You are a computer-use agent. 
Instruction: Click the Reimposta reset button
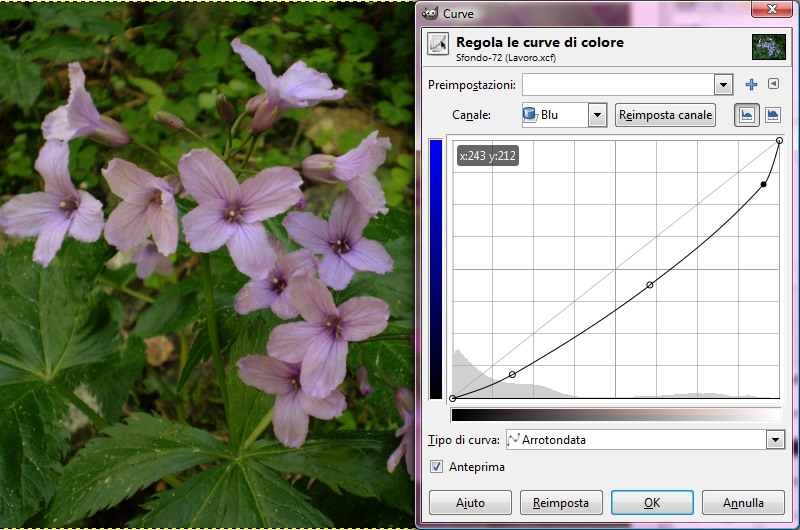click(x=561, y=503)
